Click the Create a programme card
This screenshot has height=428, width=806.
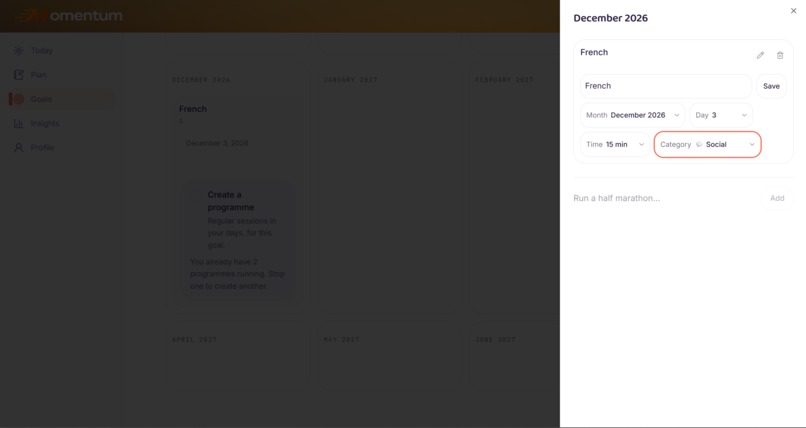point(238,240)
